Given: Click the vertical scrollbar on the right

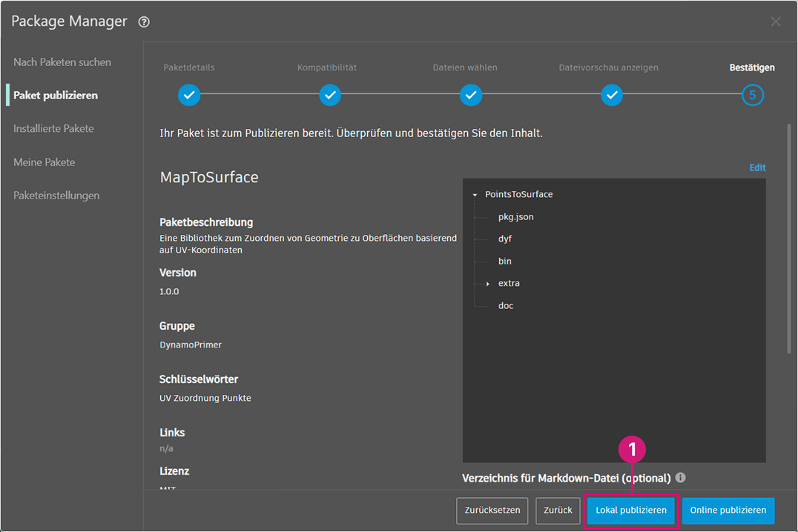Looking at the screenshot, I should pyautogui.click(x=789, y=238).
